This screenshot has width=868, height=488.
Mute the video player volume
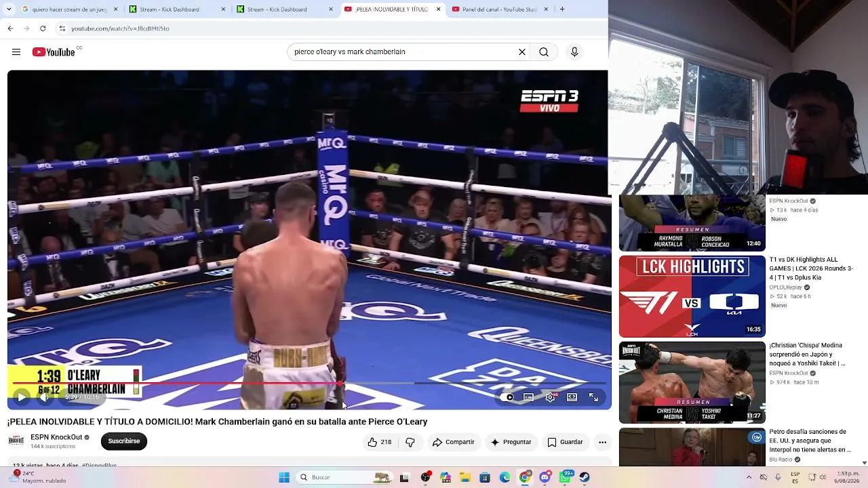pos(44,397)
